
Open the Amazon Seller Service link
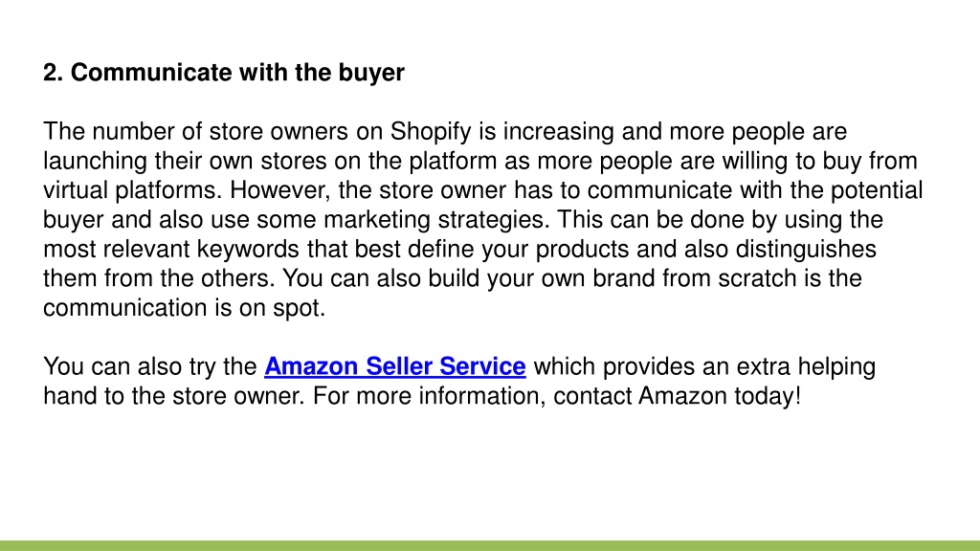tap(395, 366)
